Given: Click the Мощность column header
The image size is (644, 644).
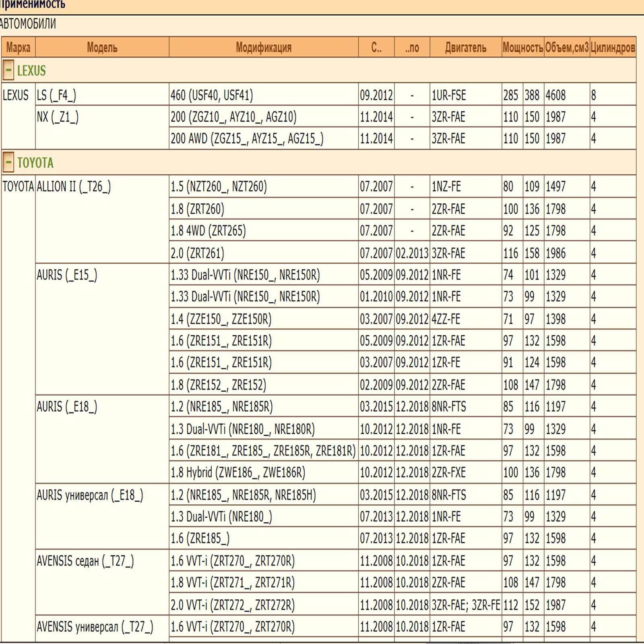Looking at the screenshot, I should point(523,47).
